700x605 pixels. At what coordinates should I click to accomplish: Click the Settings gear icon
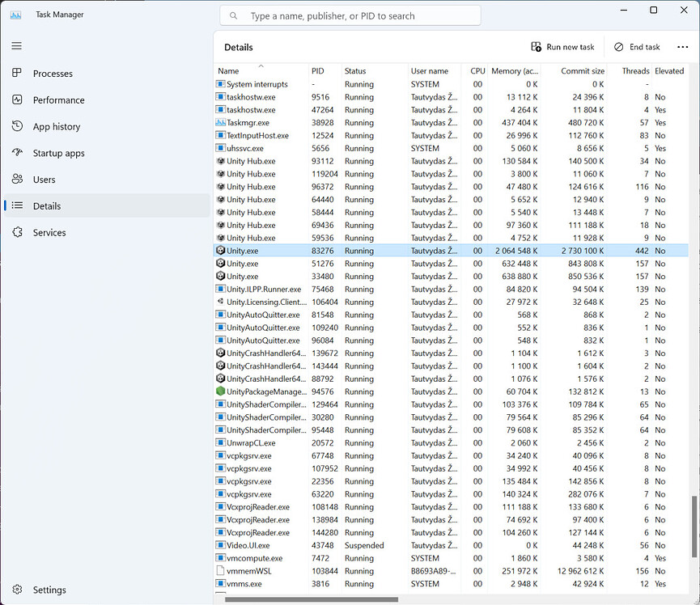[18, 590]
